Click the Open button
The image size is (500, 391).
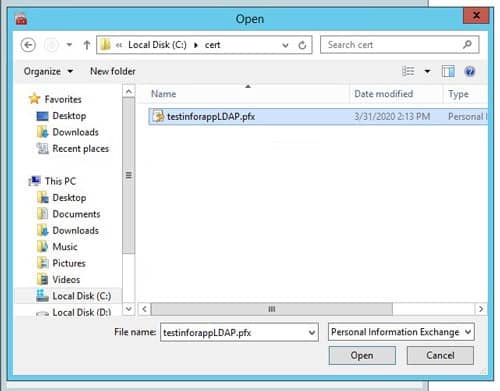pos(362,355)
